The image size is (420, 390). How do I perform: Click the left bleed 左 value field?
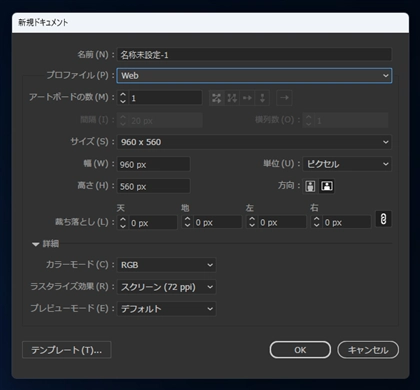282,222
